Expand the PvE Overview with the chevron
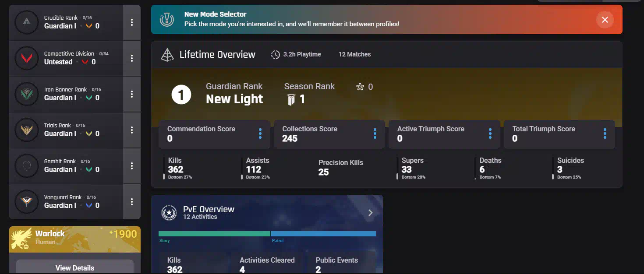This screenshot has height=274, width=644. pos(370,213)
